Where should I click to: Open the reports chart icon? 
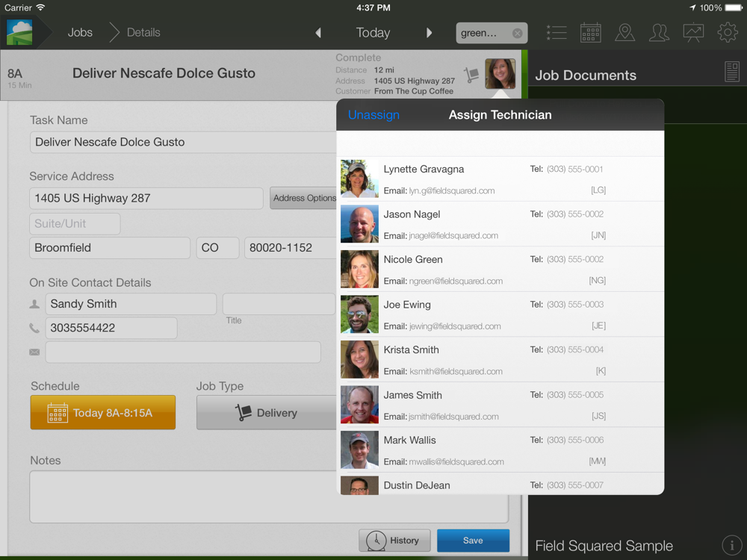pos(693,33)
